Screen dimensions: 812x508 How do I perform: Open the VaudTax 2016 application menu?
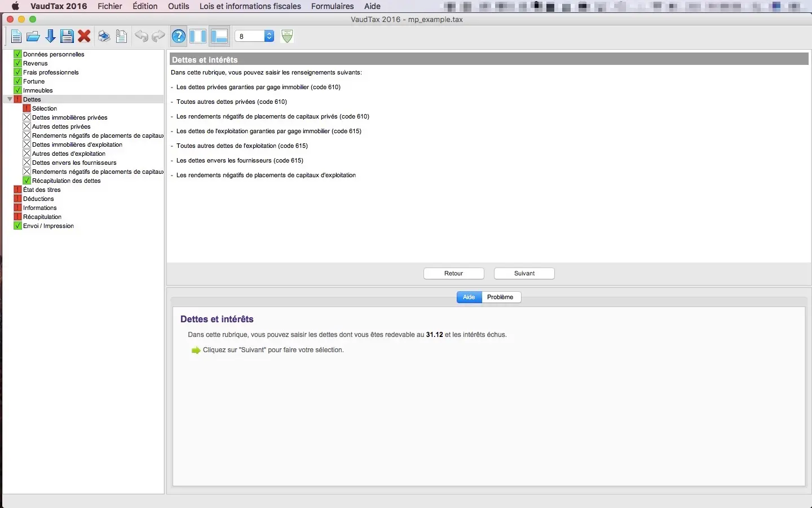59,6
